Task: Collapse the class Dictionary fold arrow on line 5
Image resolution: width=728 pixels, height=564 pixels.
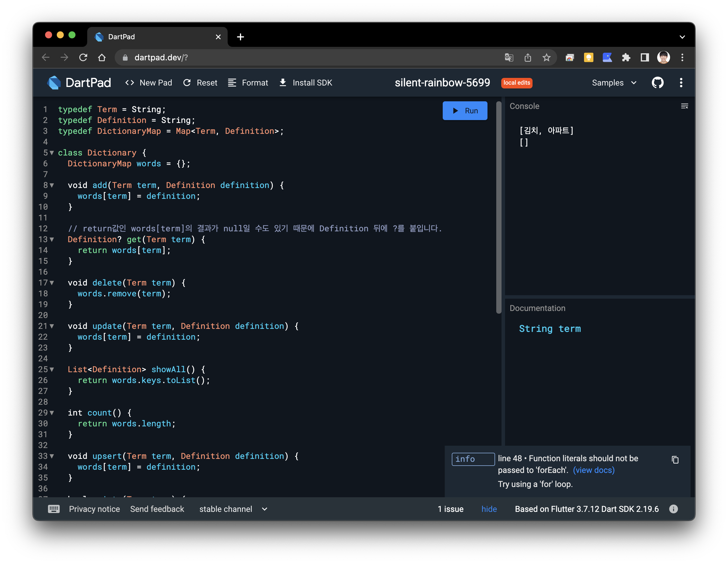Action: coord(52,153)
